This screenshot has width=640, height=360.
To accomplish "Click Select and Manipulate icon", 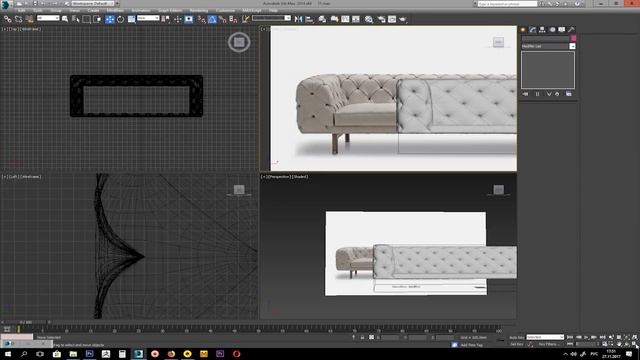I will (x=178, y=19).
